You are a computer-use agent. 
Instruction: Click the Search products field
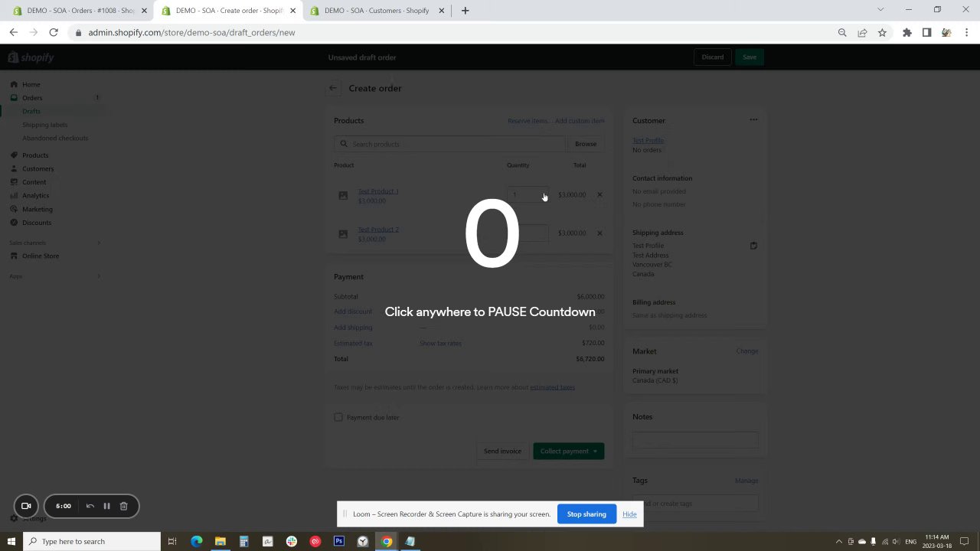[x=449, y=144]
